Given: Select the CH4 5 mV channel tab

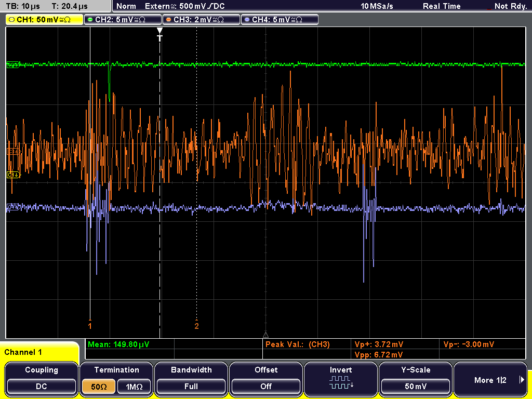Looking at the screenshot, I should (x=280, y=20).
